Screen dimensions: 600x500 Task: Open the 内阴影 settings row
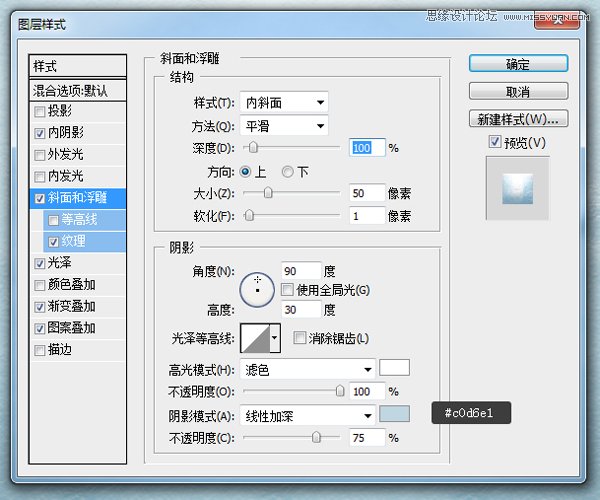(x=78, y=133)
